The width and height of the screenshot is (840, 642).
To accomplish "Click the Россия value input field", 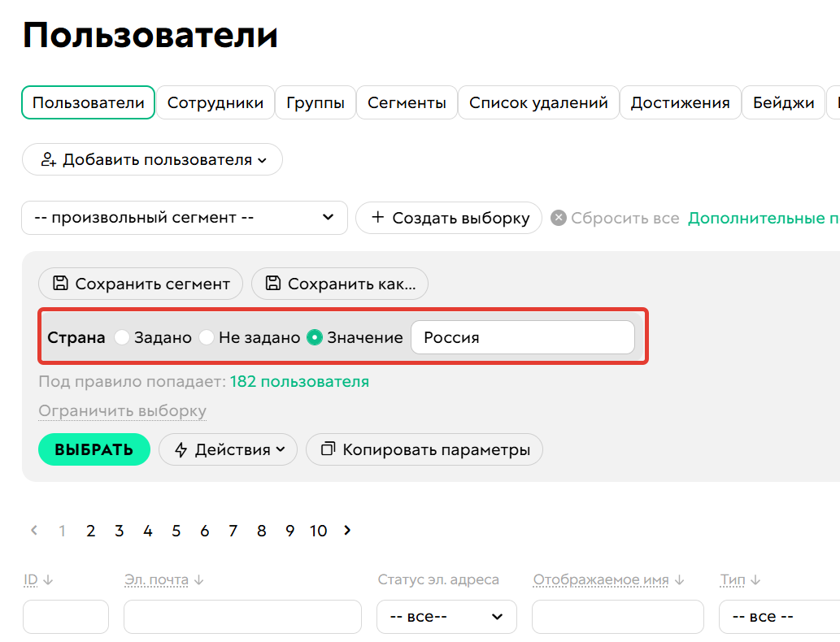I will pos(523,336).
